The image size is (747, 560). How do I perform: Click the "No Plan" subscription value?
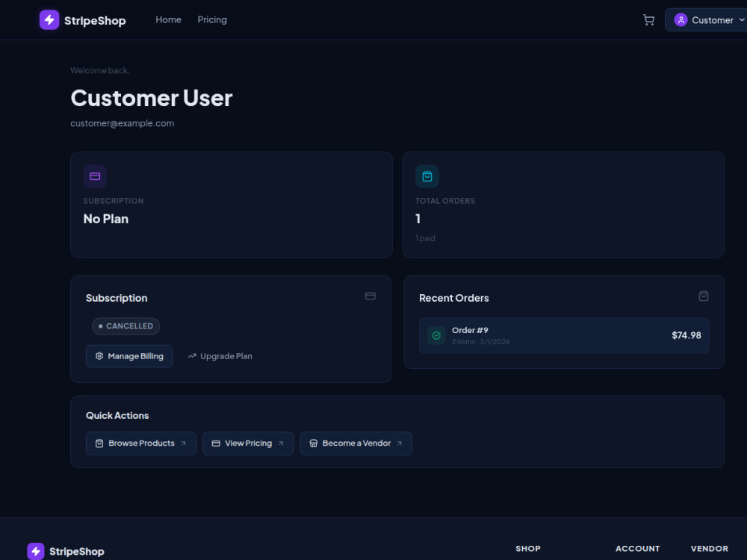click(106, 219)
